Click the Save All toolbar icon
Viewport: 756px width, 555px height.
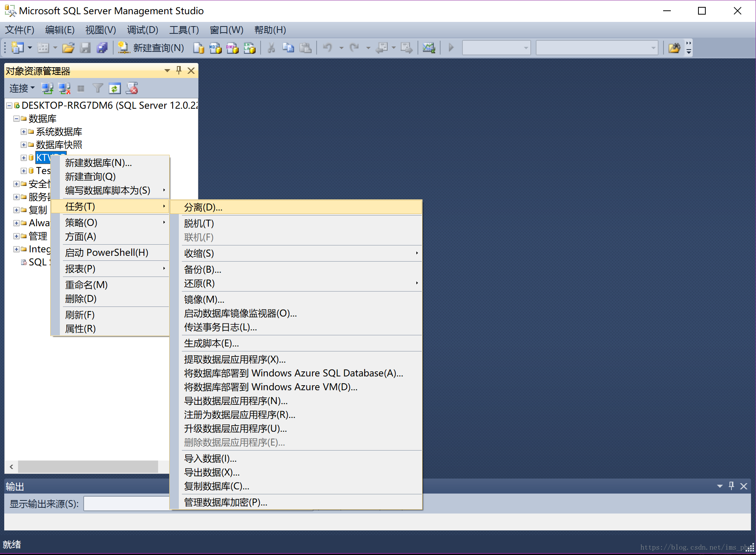click(x=102, y=48)
